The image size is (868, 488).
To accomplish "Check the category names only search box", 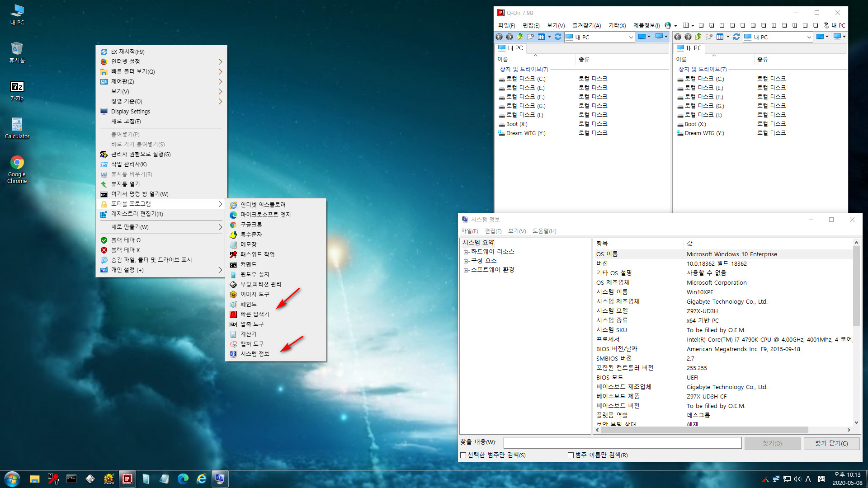I will (x=571, y=455).
